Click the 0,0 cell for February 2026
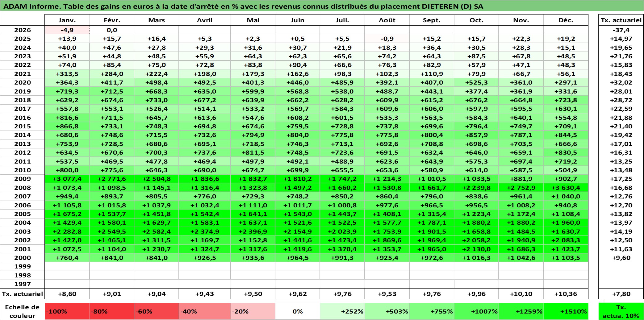644x320 pixels. (x=112, y=30)
